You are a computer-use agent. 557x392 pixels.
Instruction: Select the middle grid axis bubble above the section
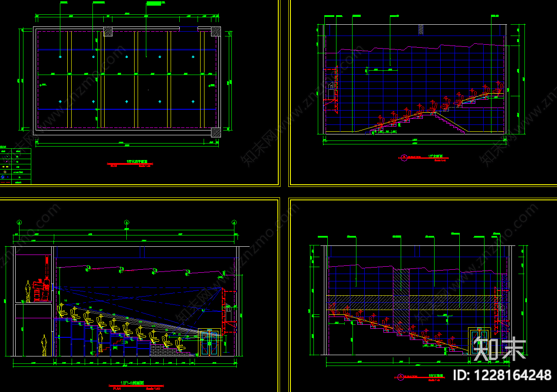pyautogui.click(x=127, y=222)
